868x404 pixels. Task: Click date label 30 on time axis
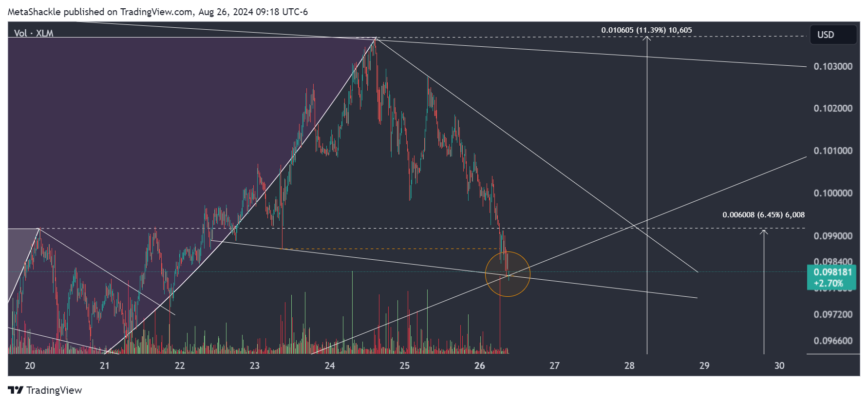pyautogui.click(x=779, y=366)
